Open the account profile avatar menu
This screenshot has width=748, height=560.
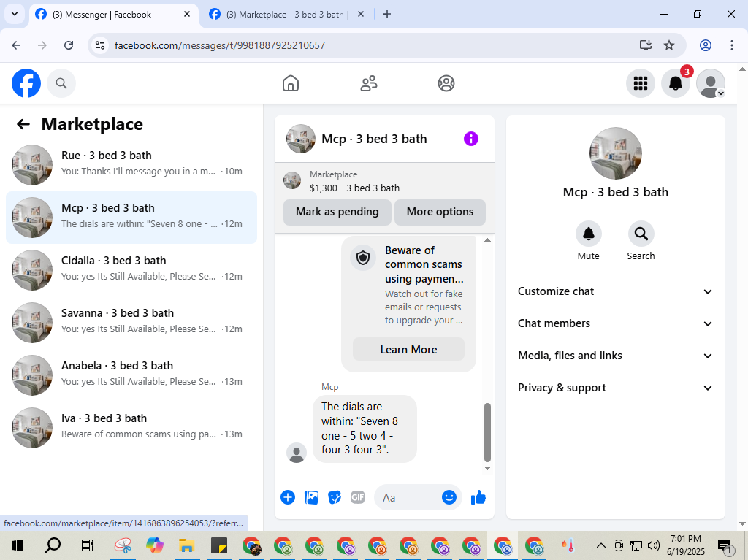[711, 83]
